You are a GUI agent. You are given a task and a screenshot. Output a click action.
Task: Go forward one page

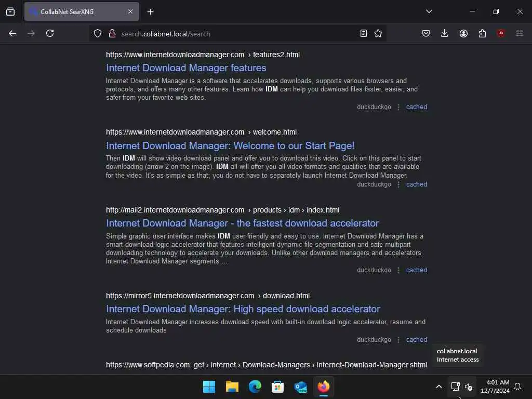[31, 33]
